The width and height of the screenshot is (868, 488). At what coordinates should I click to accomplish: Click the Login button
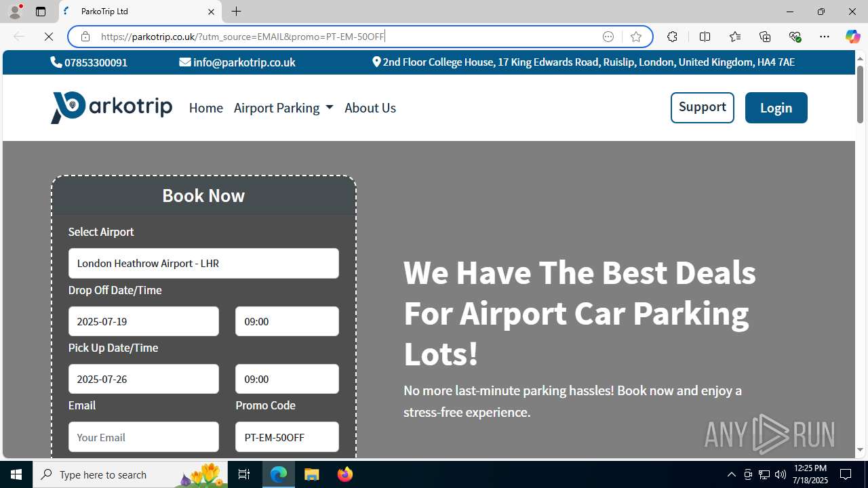776,108
